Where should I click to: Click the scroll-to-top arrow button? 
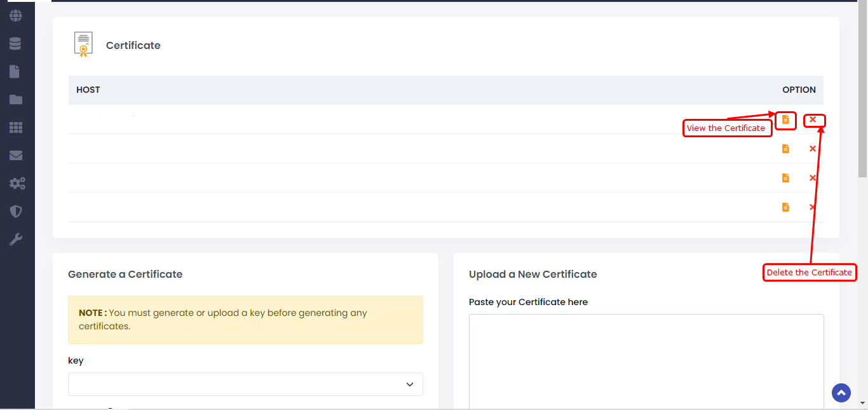[x=841, y=393]
